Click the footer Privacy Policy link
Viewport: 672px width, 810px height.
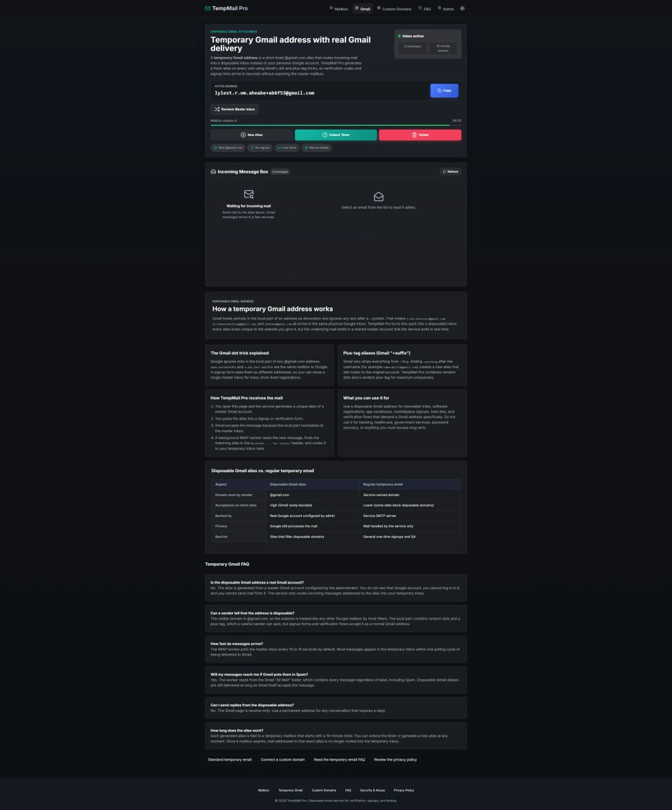(x=404, y=790)
